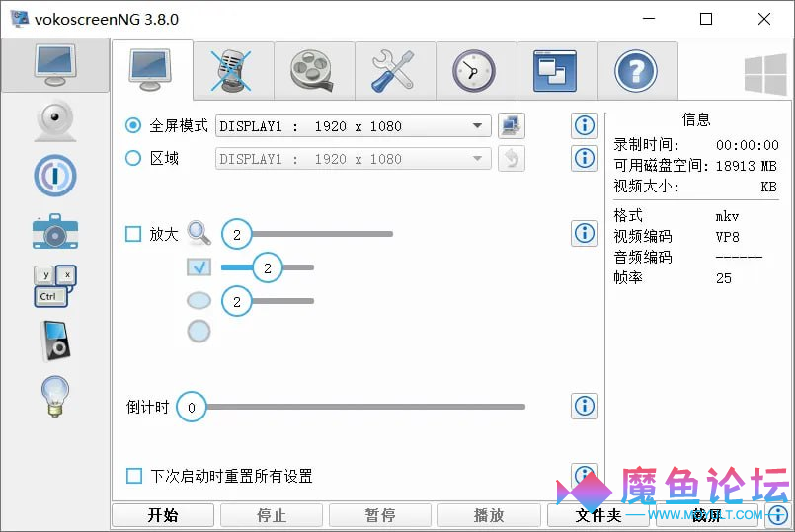Switch to the monitor screen tab
795x532 pixels.
pos(152,70)
